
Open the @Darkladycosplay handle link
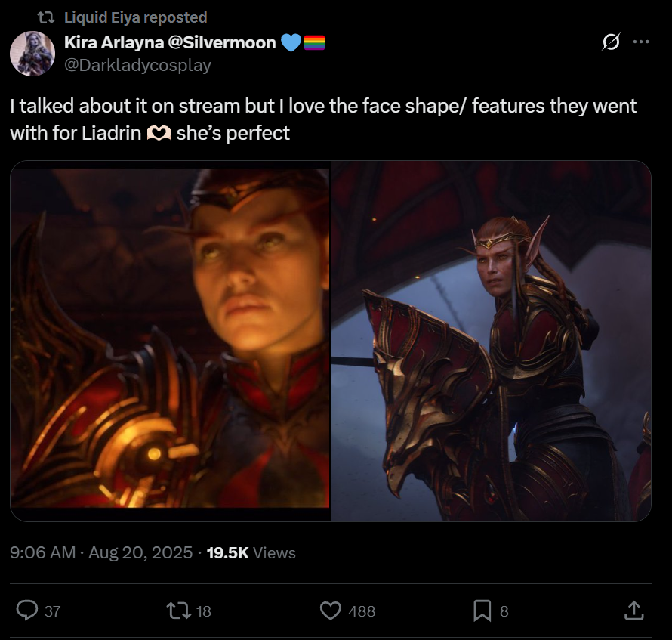coord(137,65)
